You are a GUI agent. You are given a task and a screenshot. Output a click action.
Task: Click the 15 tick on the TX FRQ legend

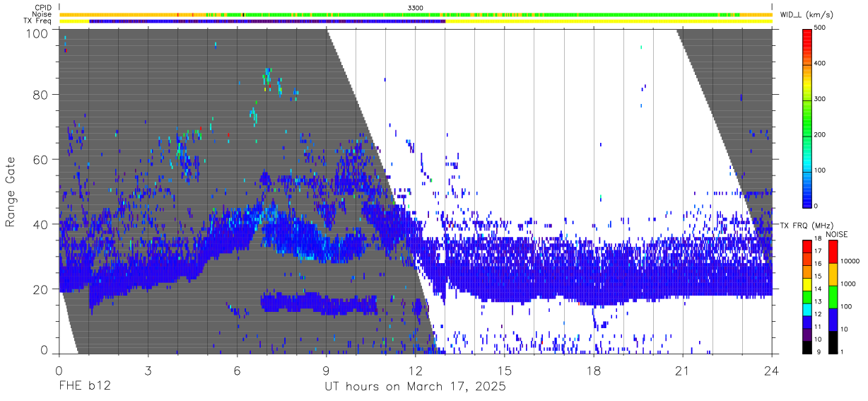click(x=817, y=278)
